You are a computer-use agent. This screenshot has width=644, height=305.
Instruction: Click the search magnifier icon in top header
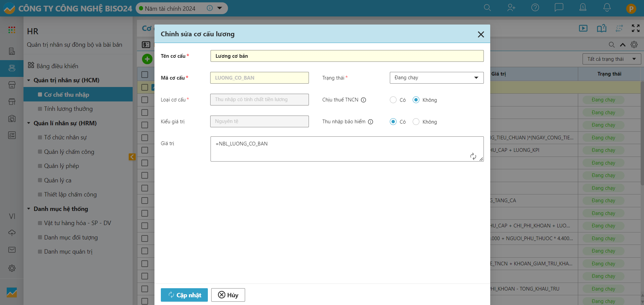point(487,8)
